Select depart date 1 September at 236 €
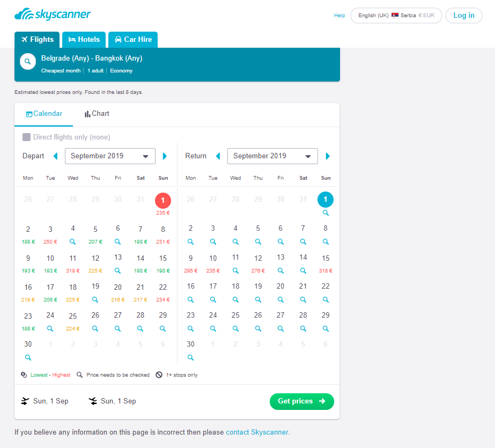 click(163, 204)
